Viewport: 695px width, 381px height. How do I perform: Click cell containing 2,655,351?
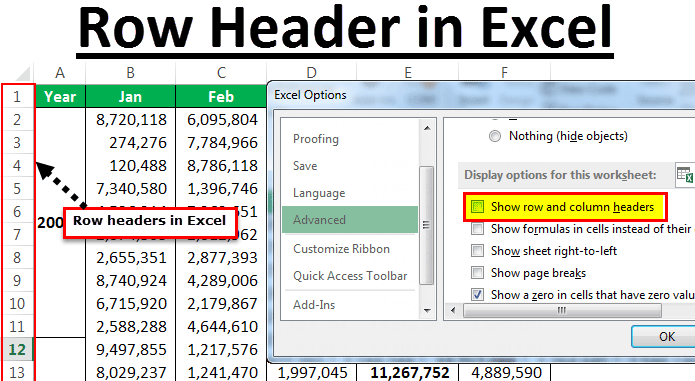130,257
